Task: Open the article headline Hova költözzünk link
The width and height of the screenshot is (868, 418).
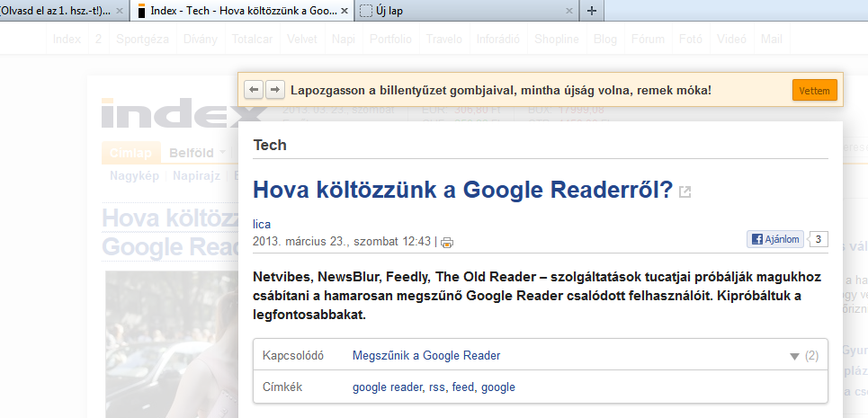Action: pos(463,191)
